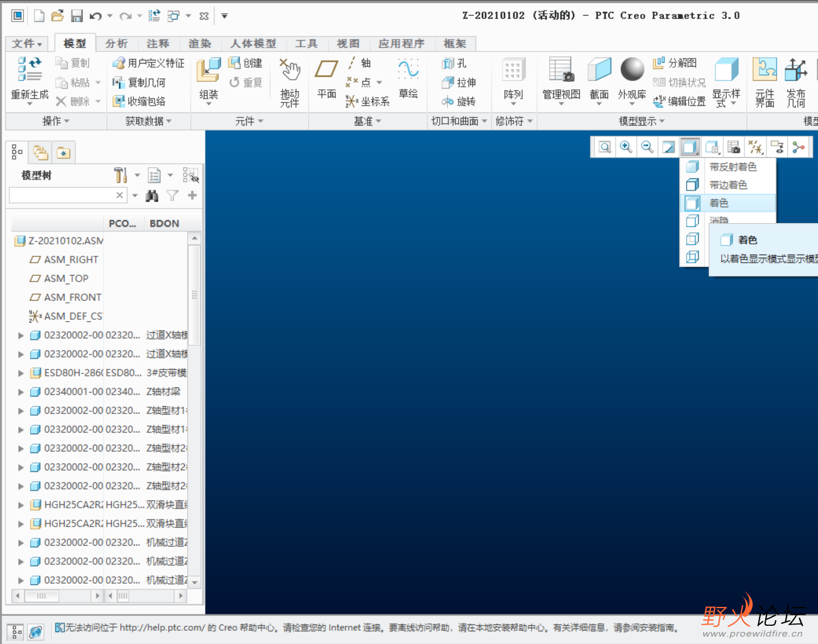
Task: Expand the 获取数据 group dropdown
Action: (x=148, y=121)
